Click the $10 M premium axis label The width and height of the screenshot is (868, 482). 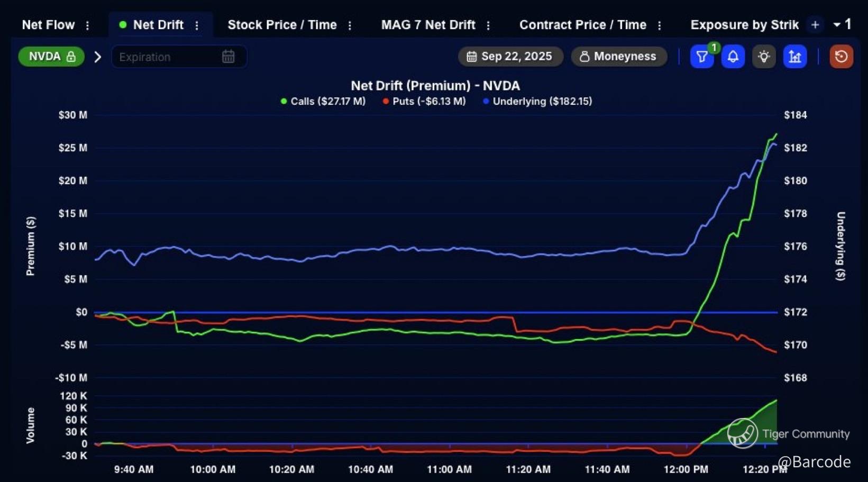coord(73,246)
